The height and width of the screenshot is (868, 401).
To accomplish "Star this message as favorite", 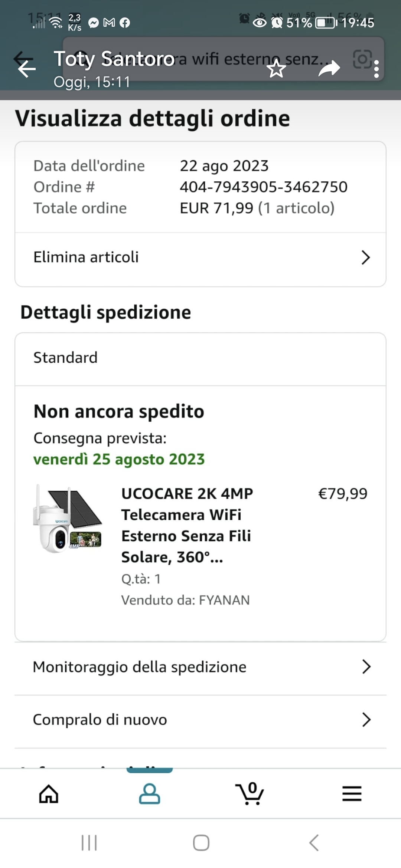I will click(x=276, y=69).
